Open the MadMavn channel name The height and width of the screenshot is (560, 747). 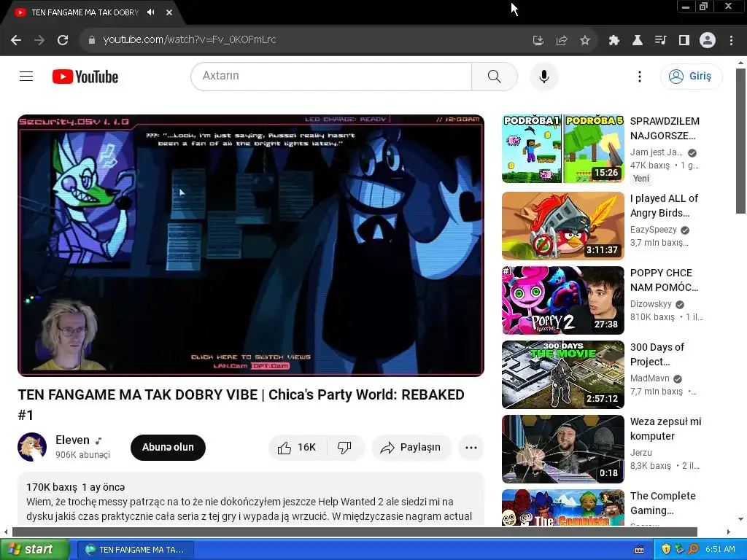(x=650, y=378)
